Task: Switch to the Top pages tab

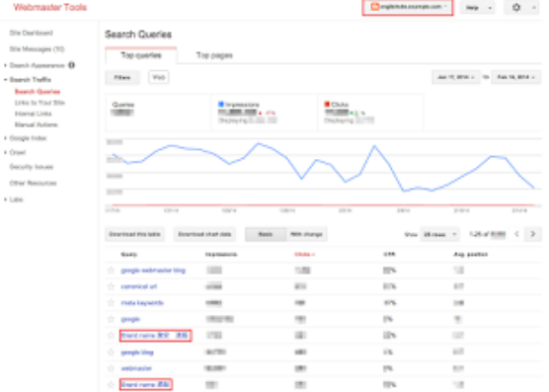Action: (214, 55)
